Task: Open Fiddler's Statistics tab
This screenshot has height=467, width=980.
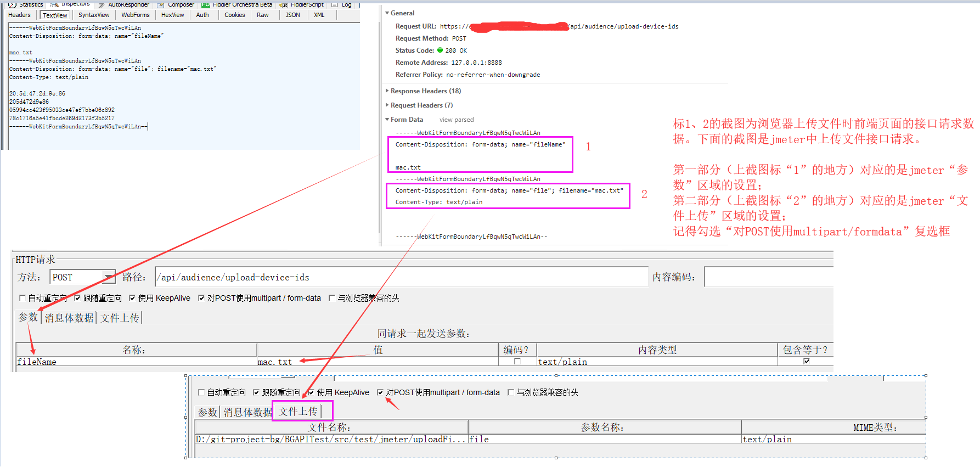Action: [x=26, y=4]
